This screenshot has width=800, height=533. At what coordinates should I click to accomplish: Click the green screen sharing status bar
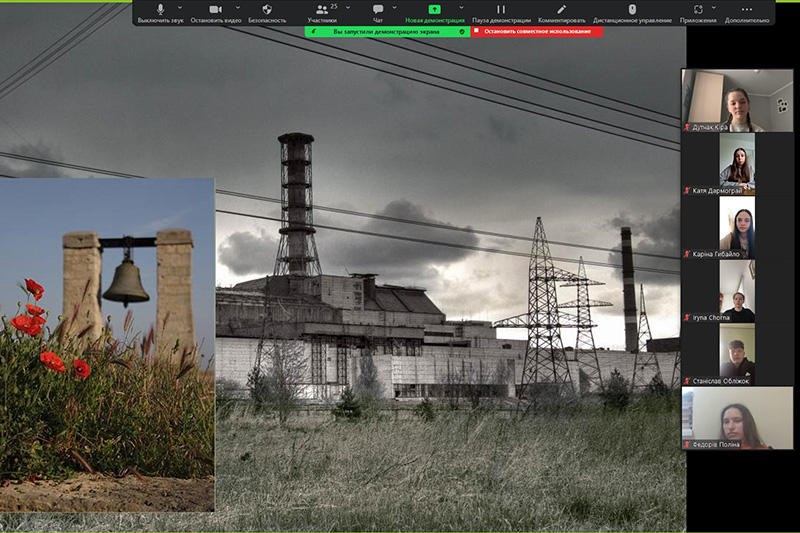pyautogui.click(x=387, y=32)
